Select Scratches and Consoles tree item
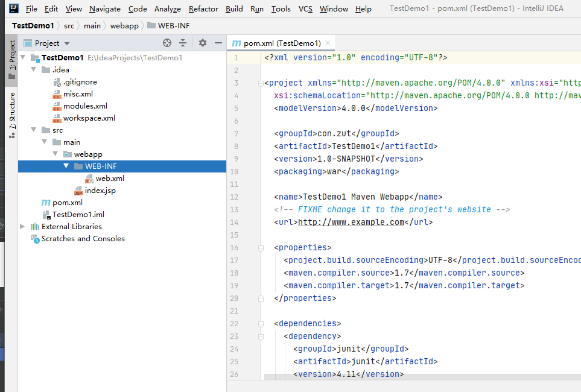Screen dimensions: 581x392 click(83, 239)
